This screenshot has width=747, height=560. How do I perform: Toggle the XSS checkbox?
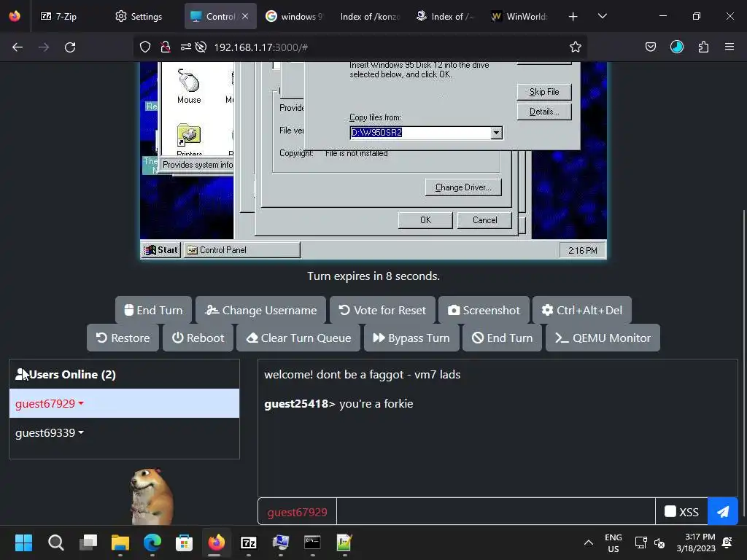coord(670,511)
